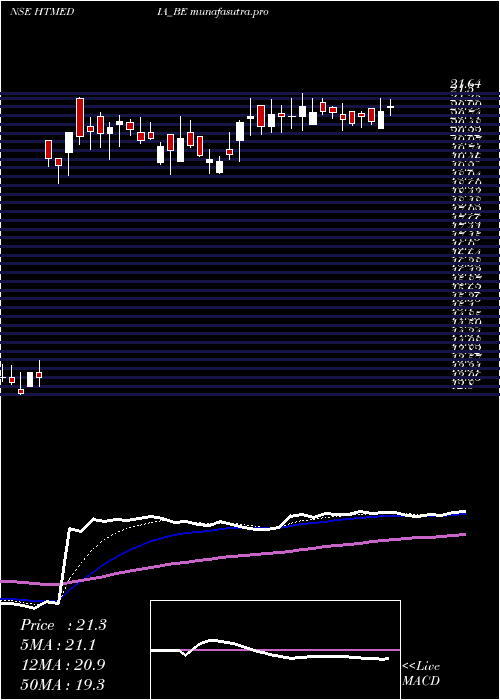Click the 21.64 top price axis label

(466, 83)
